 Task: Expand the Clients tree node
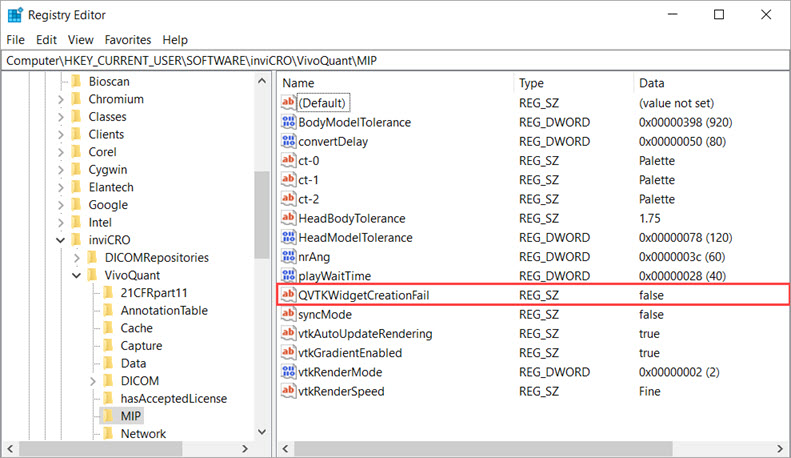pyautogui.click(x=61, y=135)
